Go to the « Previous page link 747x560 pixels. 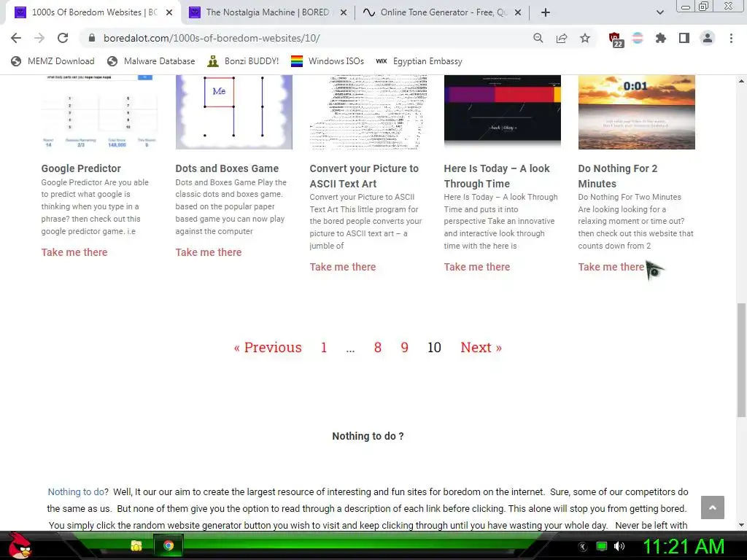(268, 348)
